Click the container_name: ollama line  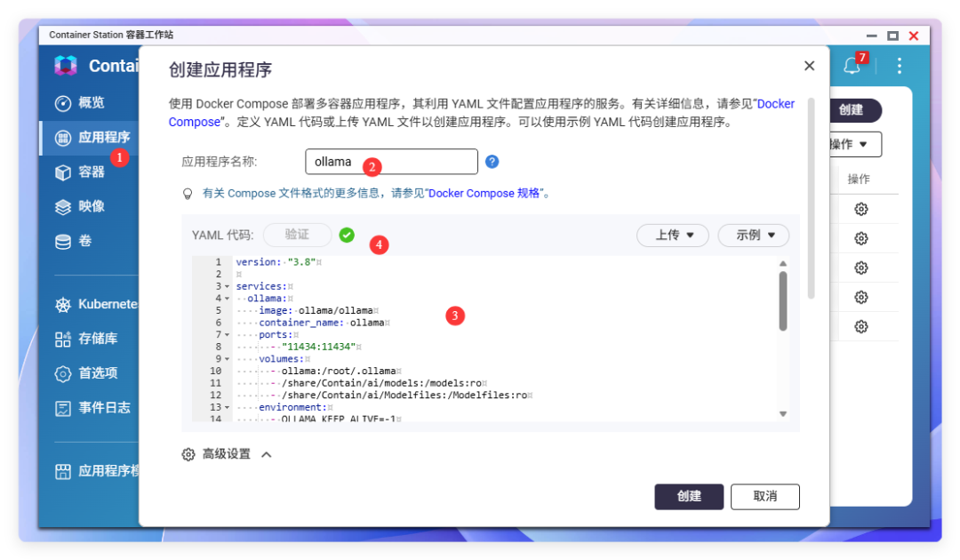pyautogui.click(x=322, y=323)
